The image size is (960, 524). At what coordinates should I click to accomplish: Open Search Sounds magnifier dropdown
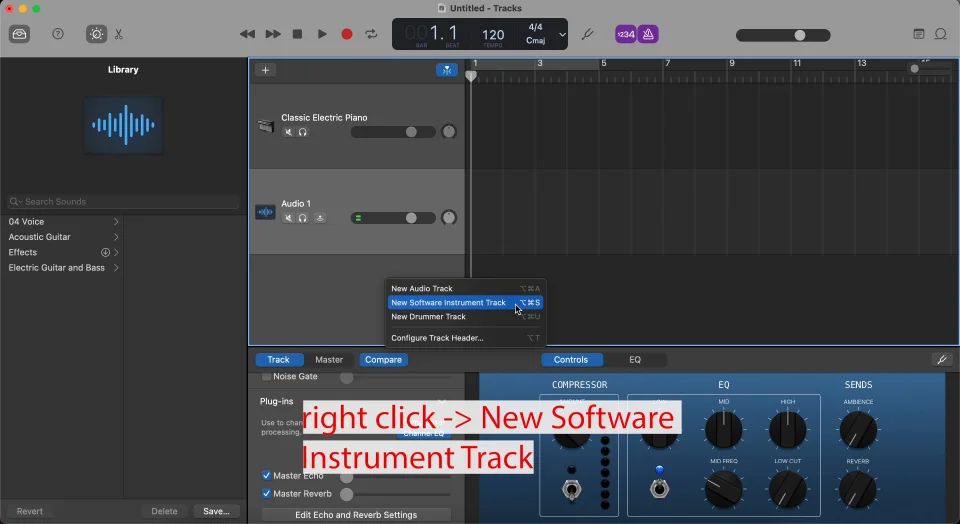pos(15,201)
